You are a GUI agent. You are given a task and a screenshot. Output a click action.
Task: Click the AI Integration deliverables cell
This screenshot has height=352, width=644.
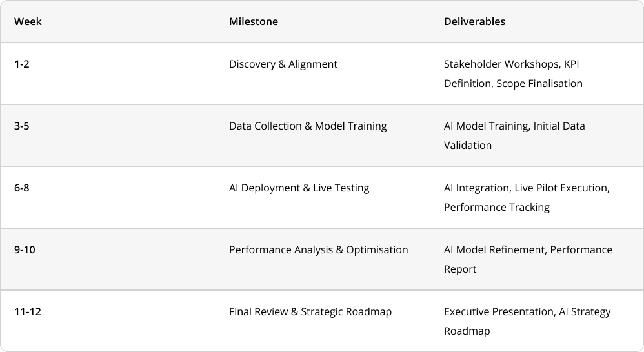[527, 198]
